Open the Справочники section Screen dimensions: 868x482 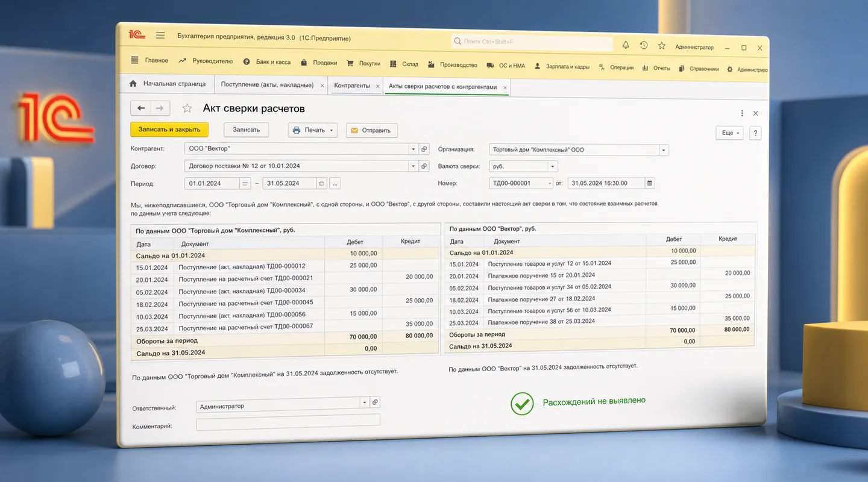click(x=699, y=69)
